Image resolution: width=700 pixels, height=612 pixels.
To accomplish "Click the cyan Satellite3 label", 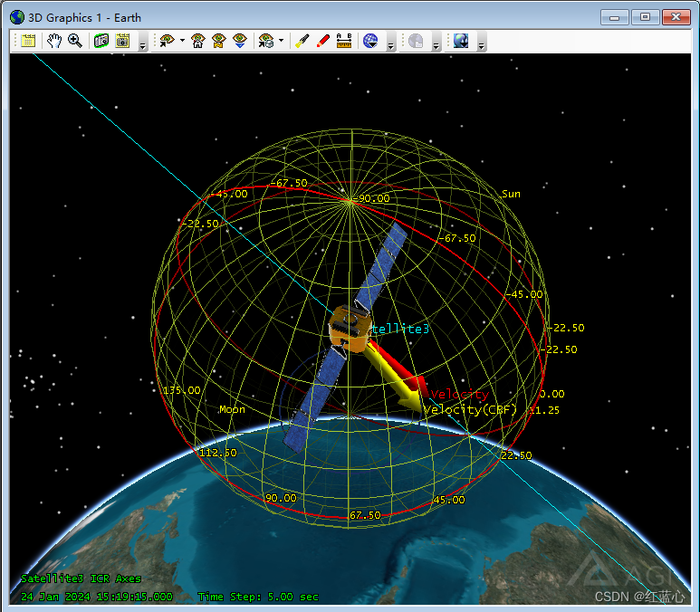I will pyautogui.click(x=400, y=329).
